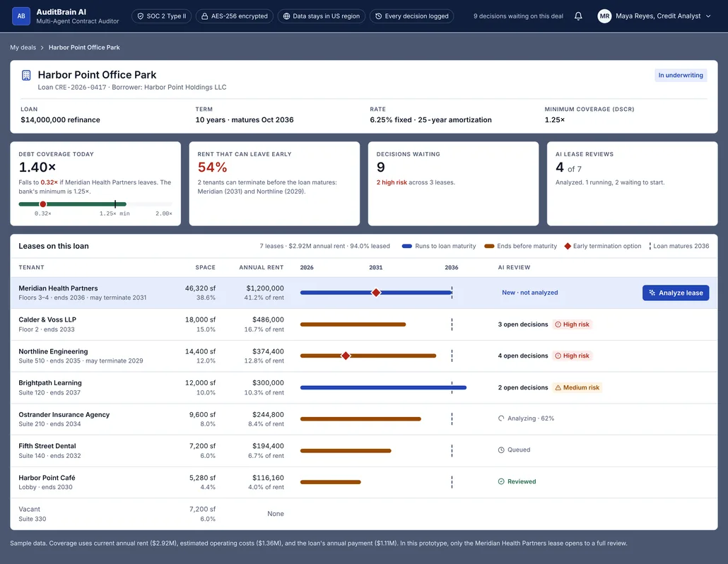The height and width of the screenshot is (564, 728).
Task: Click the Vacant Suite 330 row label
Action: [32, 514]
